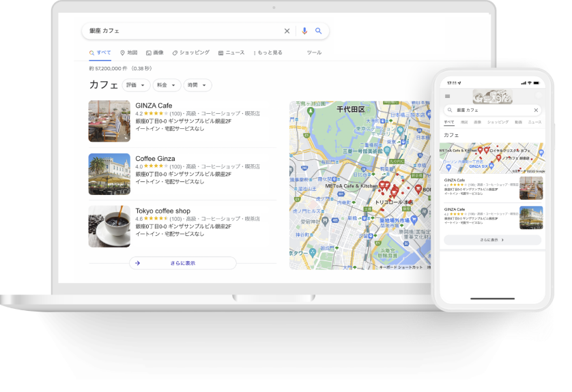This screenshot has height=392, width=572.
Task: Tap the カフェ heading on the phone
Action: (451, 135)
